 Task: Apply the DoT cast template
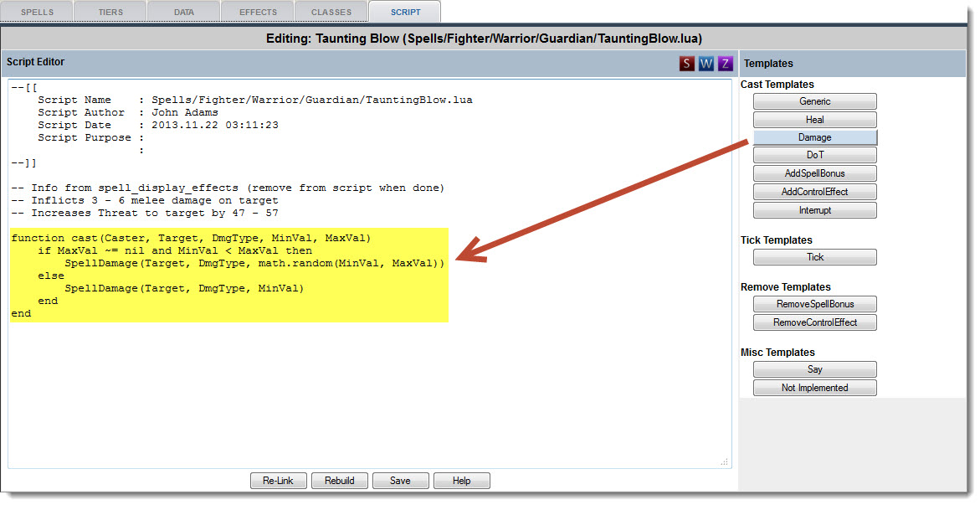[814, 155]
